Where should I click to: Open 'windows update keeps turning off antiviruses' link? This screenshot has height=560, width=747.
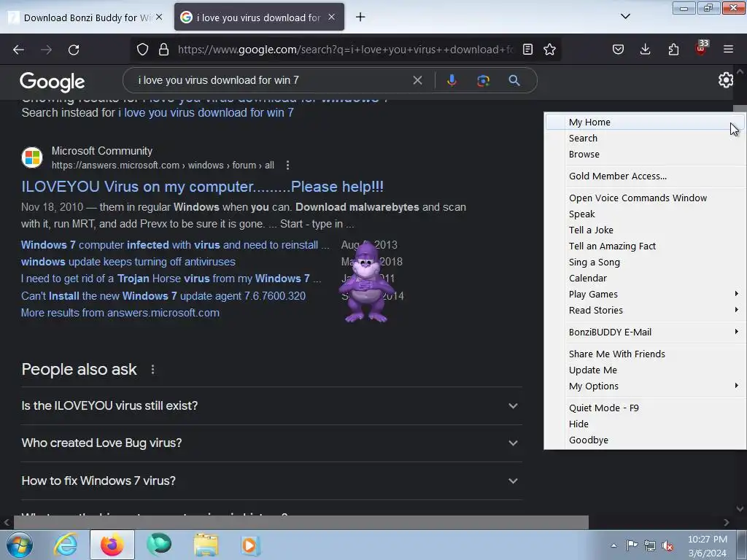click(x=128, y=262)
